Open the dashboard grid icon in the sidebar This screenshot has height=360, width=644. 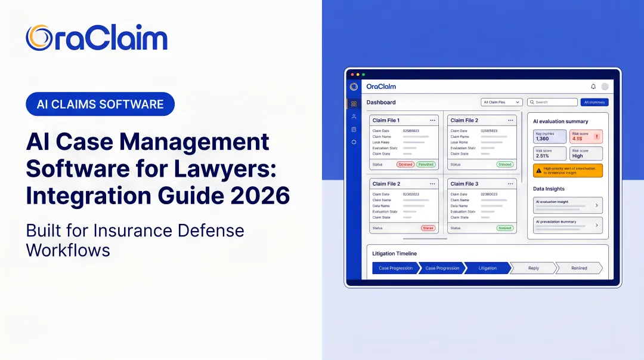click(x=354, y=104)
